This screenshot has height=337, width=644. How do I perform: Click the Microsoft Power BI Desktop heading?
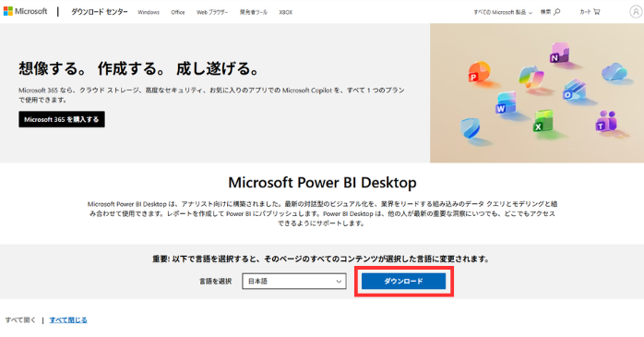click(x=322, y=182)
